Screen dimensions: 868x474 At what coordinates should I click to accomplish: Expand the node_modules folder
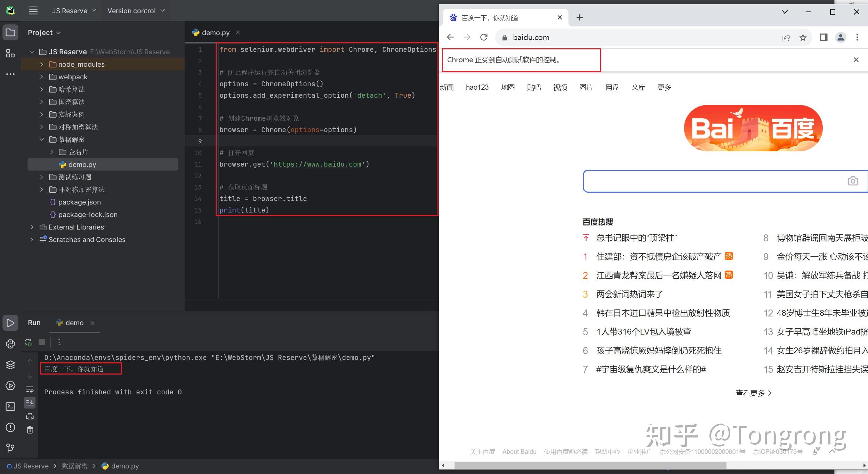42,64
